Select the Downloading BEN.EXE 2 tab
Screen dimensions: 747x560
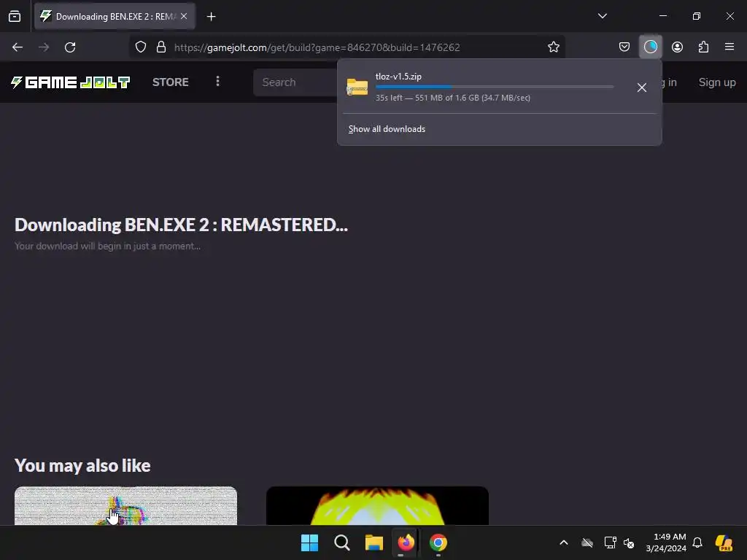(115, 16)
